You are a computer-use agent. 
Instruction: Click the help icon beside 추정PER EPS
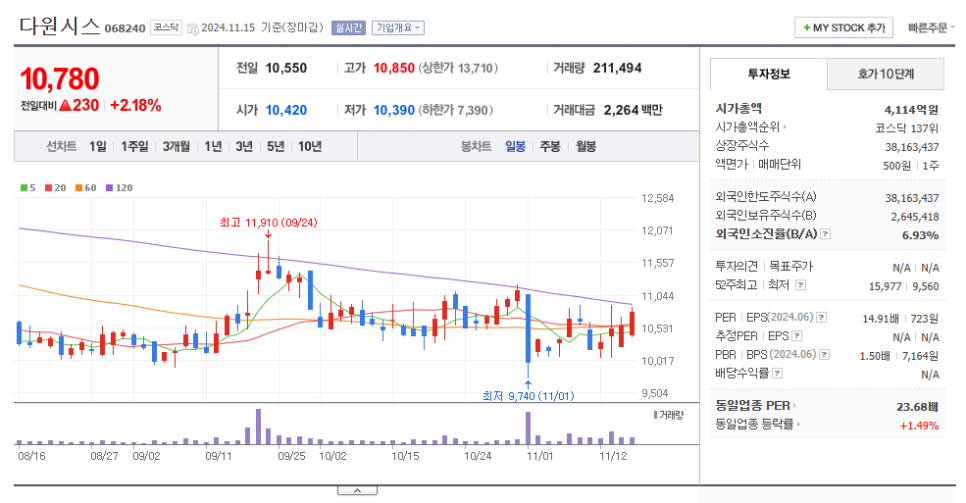pyautogui.click(x=797, y=336)
